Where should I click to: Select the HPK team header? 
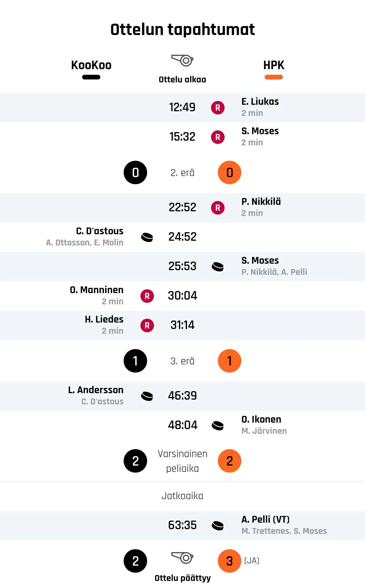point(274,65)
